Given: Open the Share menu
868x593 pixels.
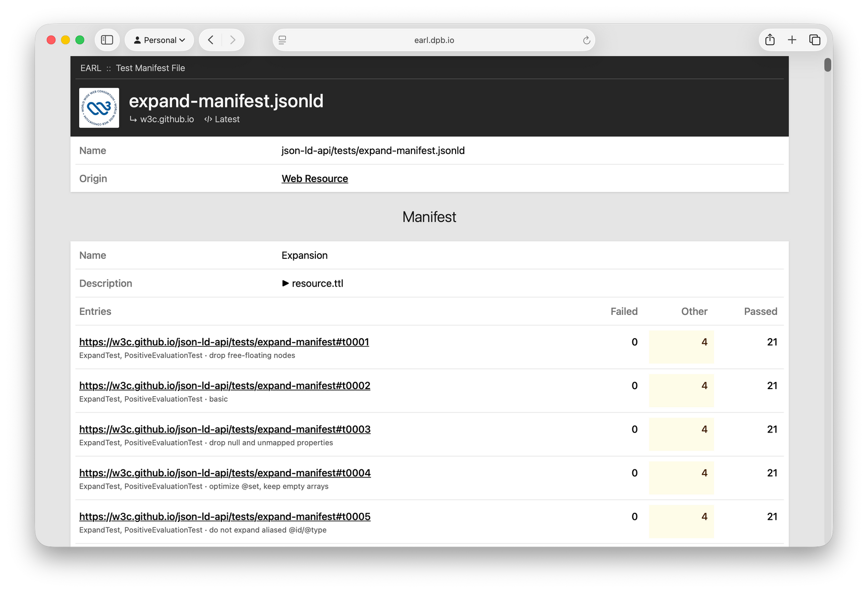Looking at the screenshot, I should (770, 39).
